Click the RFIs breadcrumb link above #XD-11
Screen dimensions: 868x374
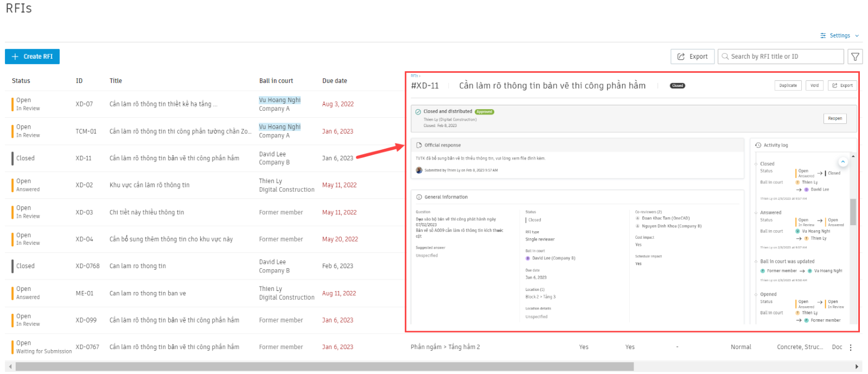coord(414,76)
